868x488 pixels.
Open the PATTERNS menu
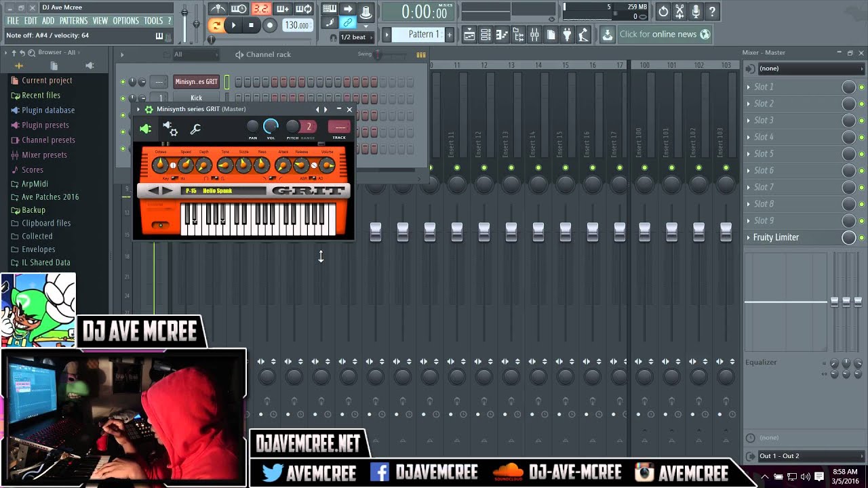point(73,21)
